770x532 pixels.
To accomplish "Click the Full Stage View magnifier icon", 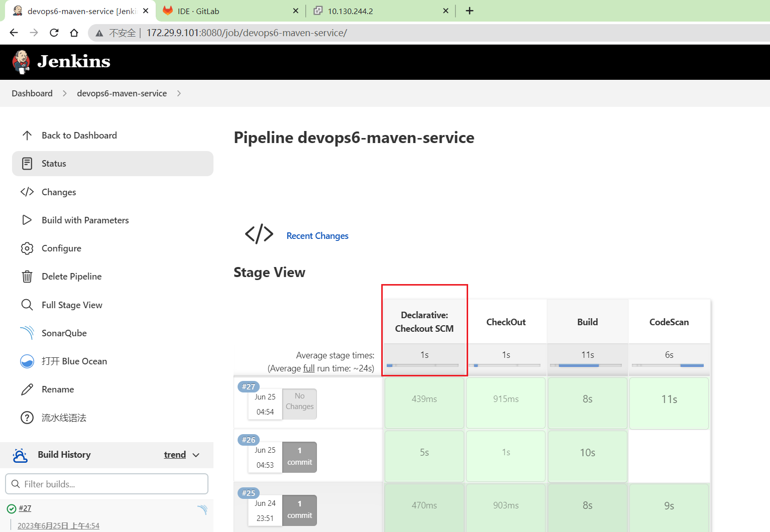I will [27, 305].
